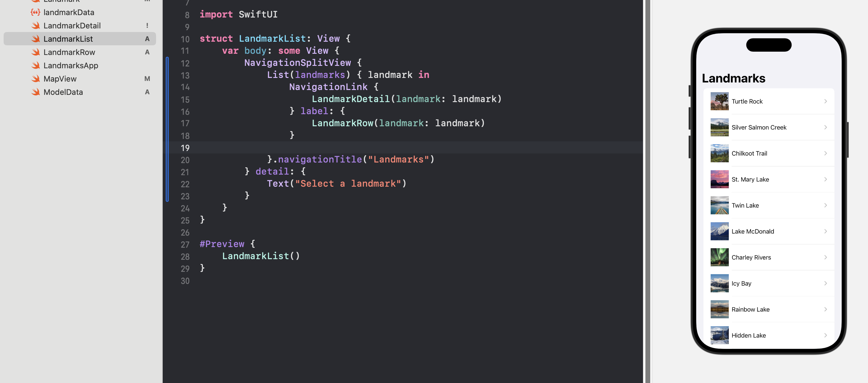Tap the Lake McDonald list item

[x=752, y=231]
